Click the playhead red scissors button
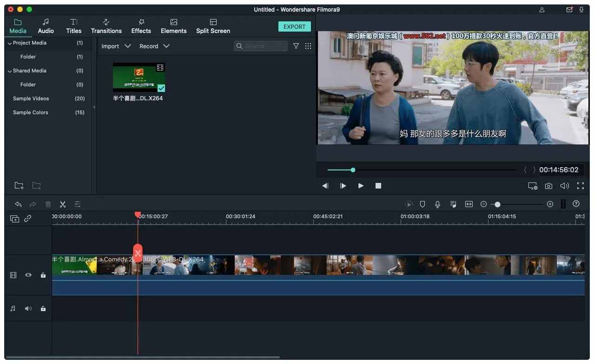 [x=138, y=253]
